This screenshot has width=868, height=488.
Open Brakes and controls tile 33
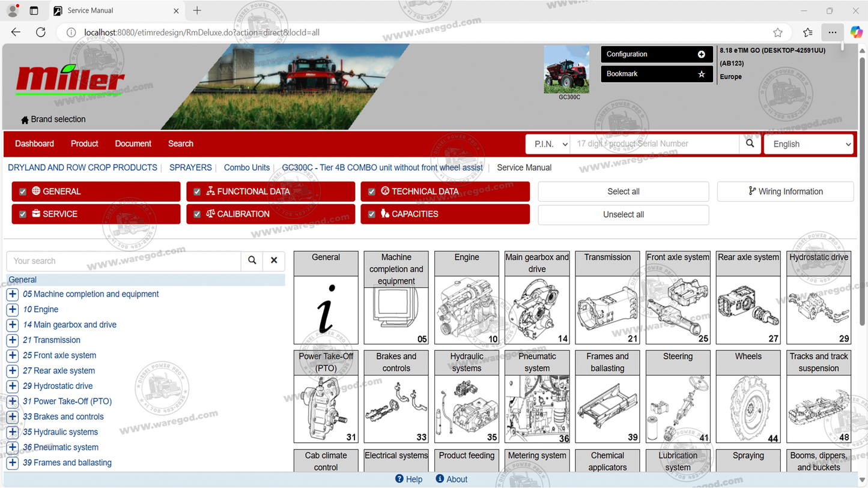coord(396,397)
